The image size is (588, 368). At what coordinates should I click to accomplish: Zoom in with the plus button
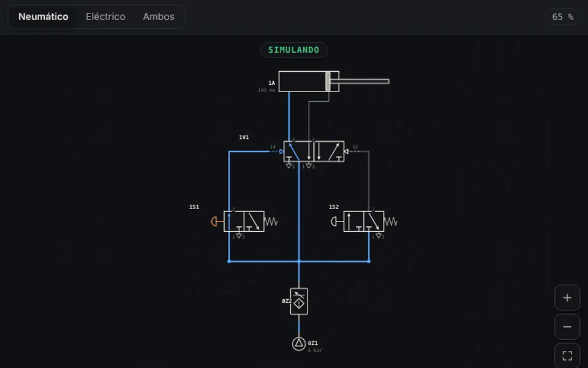click(x=567, y=298)
